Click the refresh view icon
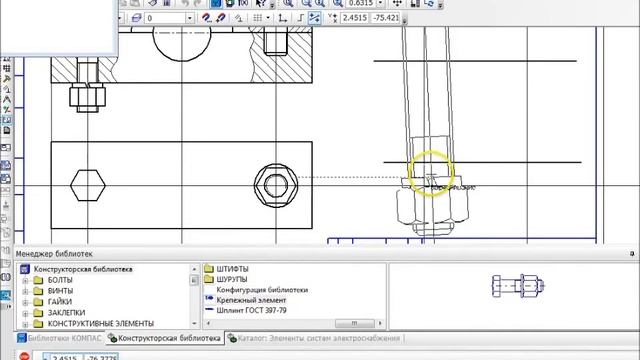 click(429, 3)
